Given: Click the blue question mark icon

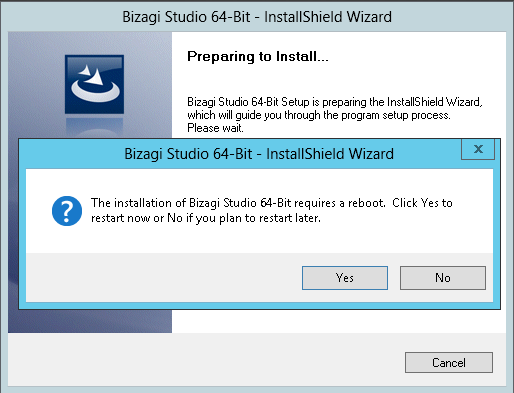Looking at the screenshot, I should pos(67,211).
